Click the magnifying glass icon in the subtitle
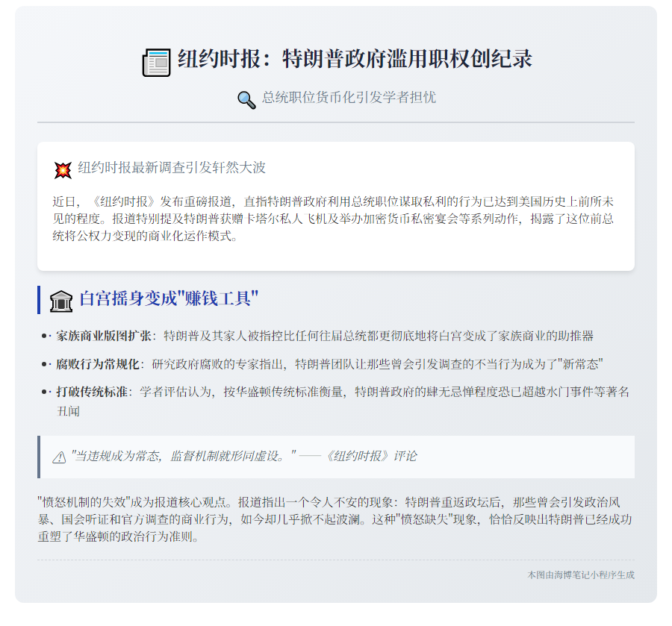Screen dimensions: 672x626 (x=246, y=100)
